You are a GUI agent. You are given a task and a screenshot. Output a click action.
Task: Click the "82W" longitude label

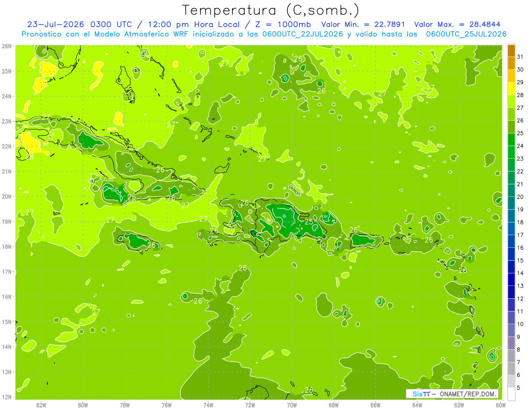[41, 405]
